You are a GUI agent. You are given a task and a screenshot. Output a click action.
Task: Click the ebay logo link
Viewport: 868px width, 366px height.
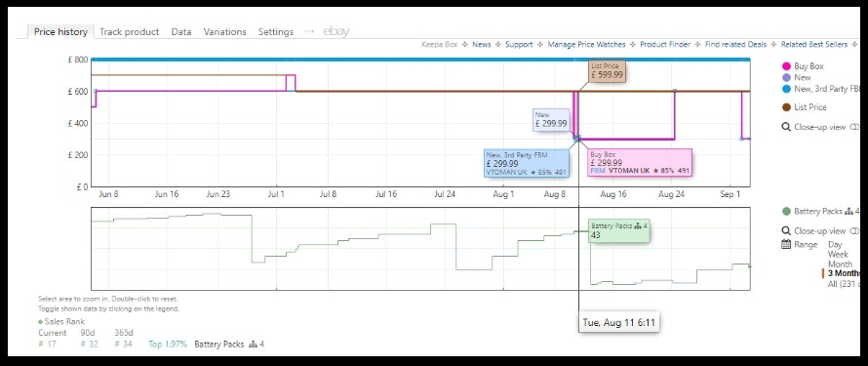point(336,31)
